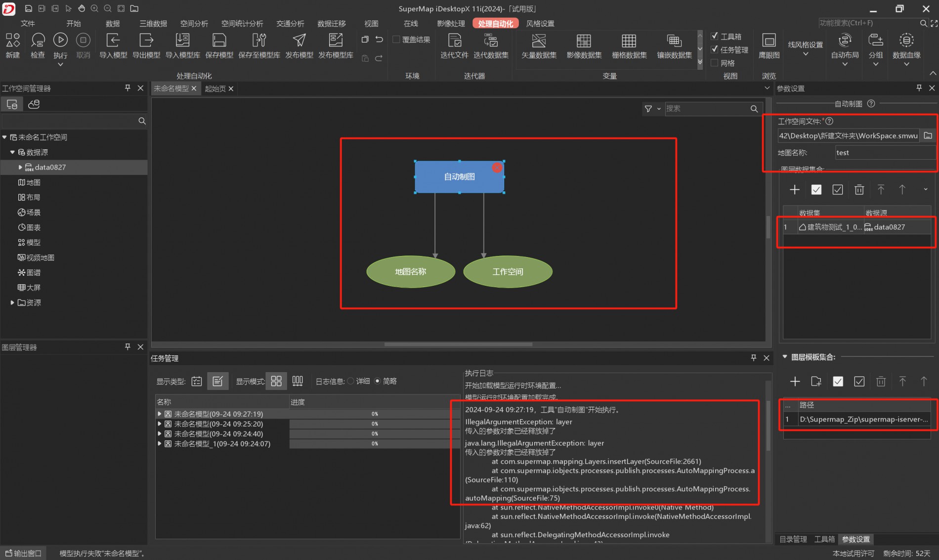Click the 发布模型库 icon

point(336,41)
